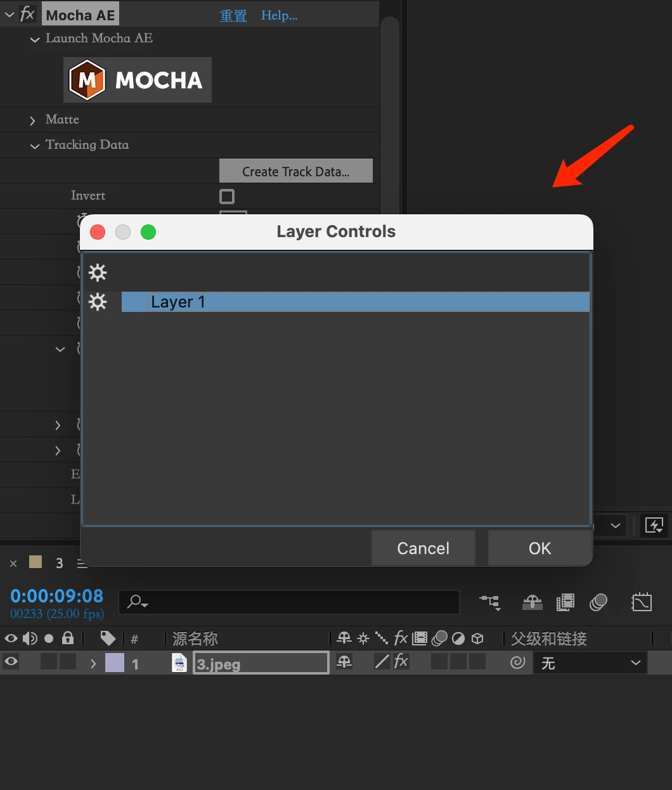
Task: Click the MOCHA logo launch button
Action: 138,80
